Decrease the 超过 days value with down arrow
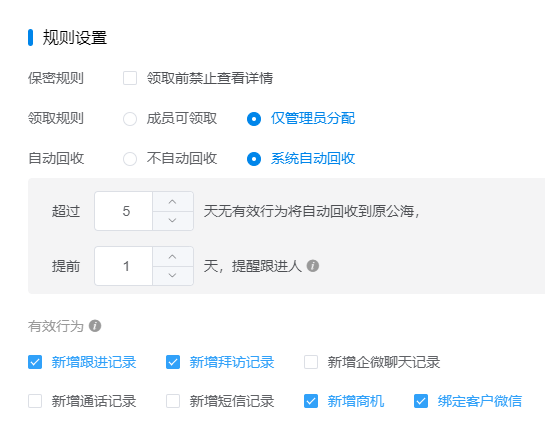Viewport: 545px width, 432px height. pyautogui.click(x=172, y=220)
